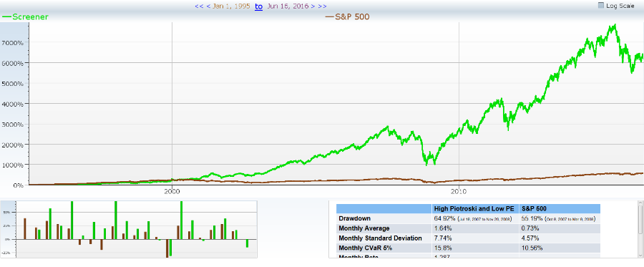This screenshot has height=267, width=644.
Task: Click the single right arrow after Jun 16, 2016
Action: point(313,6)
